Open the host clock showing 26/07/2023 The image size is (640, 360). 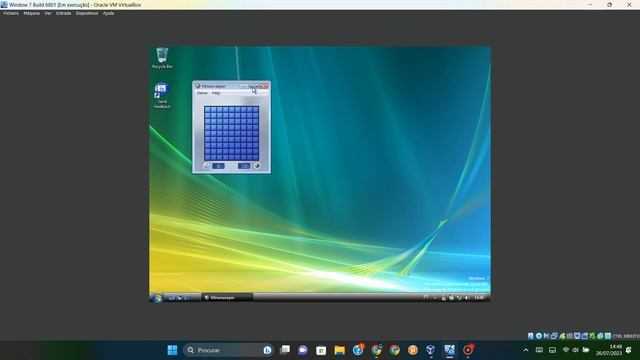609,350
